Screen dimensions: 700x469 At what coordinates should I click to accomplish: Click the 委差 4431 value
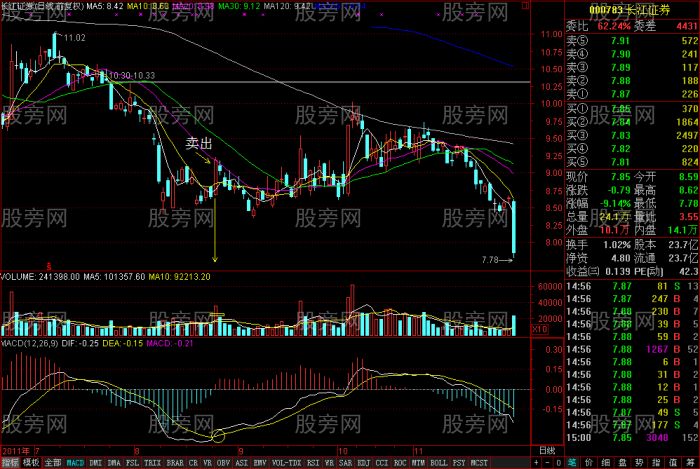pos(687,26)
